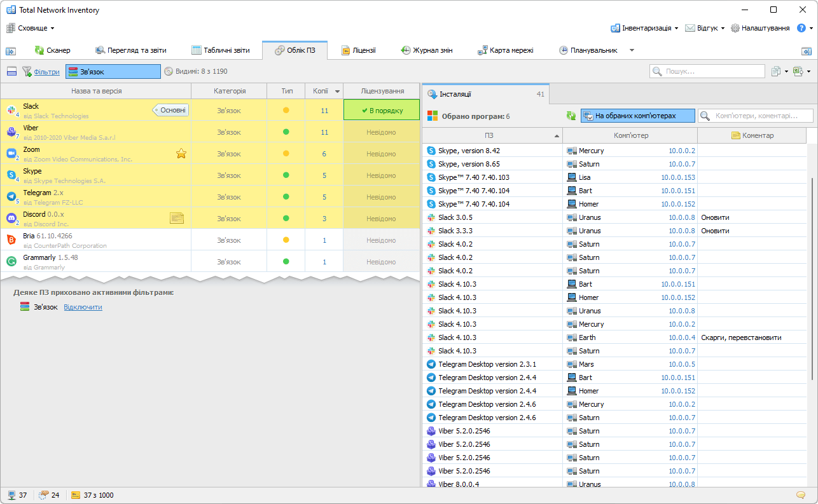Click the Фільтри link
Viewport: 818px width, 504px height.
(46, 72)
